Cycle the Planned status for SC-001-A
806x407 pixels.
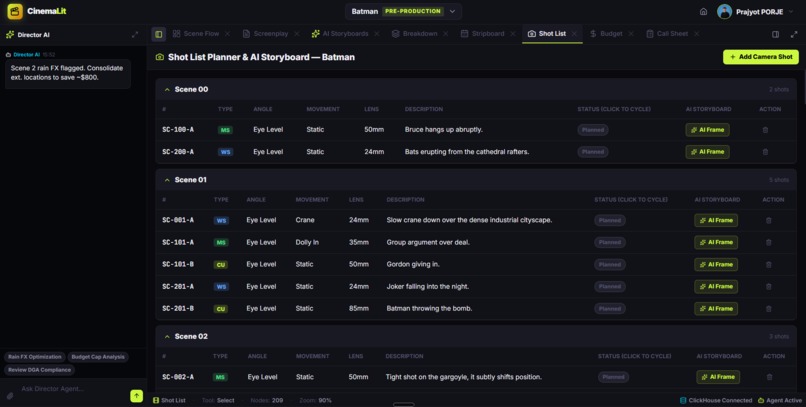[x=610, y=220]
